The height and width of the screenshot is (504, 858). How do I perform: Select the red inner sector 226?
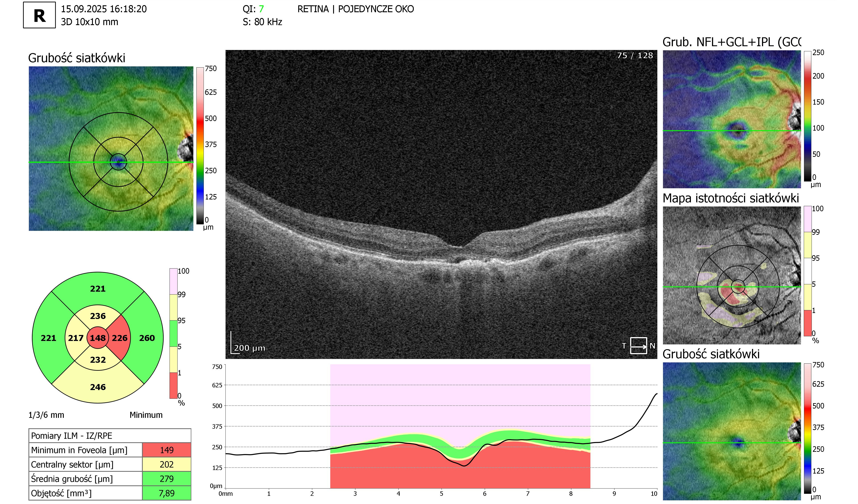point(120,338)
